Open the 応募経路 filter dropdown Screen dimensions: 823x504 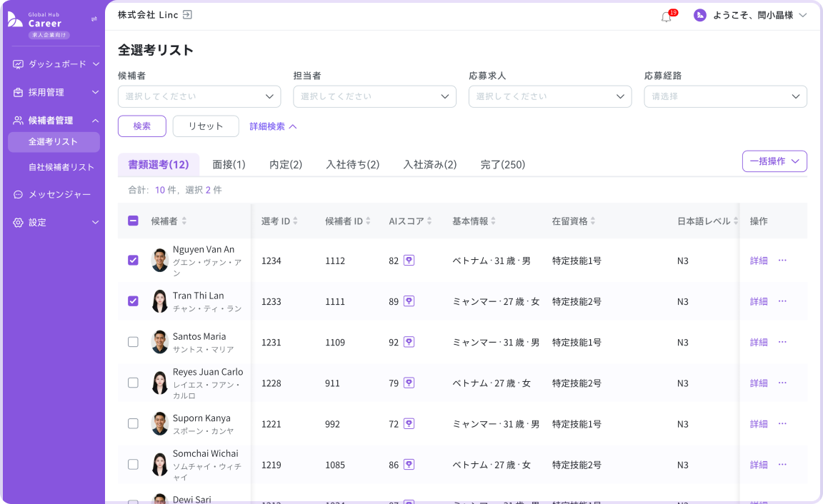tap(725, 96)
